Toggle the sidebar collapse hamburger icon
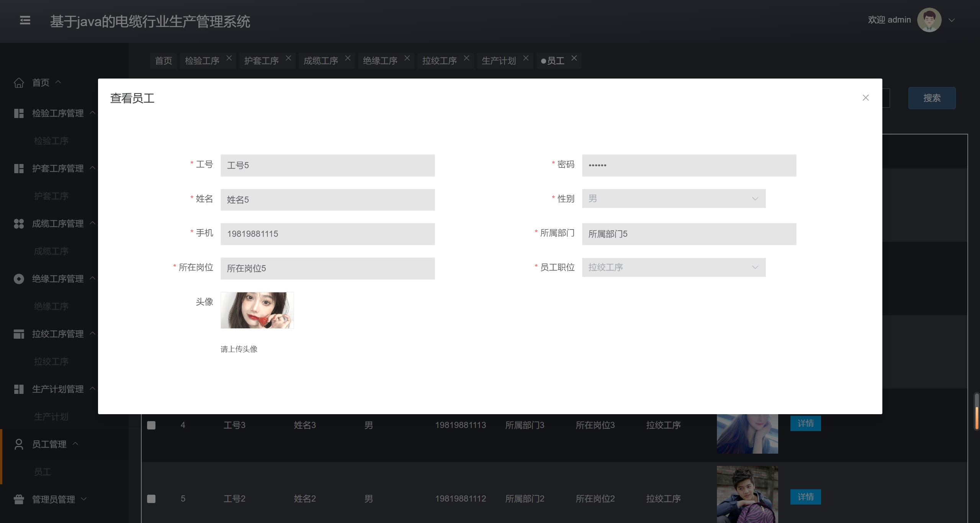This screenshot has height=523, width=980. pyautogui.click(x=25, y=20)
